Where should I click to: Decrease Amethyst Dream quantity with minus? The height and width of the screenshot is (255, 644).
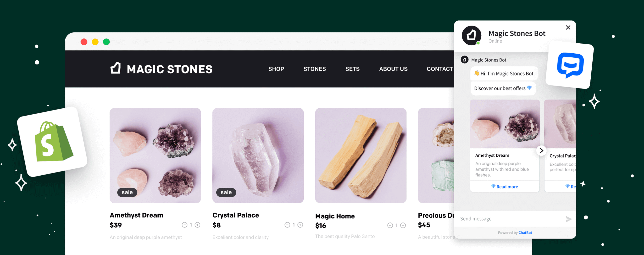pos(184,225)
